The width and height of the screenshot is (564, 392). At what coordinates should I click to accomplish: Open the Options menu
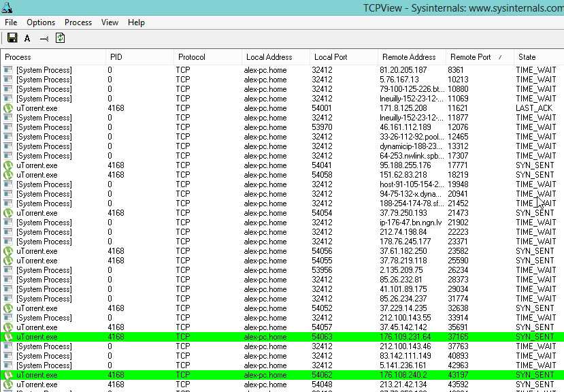point(41,22)
